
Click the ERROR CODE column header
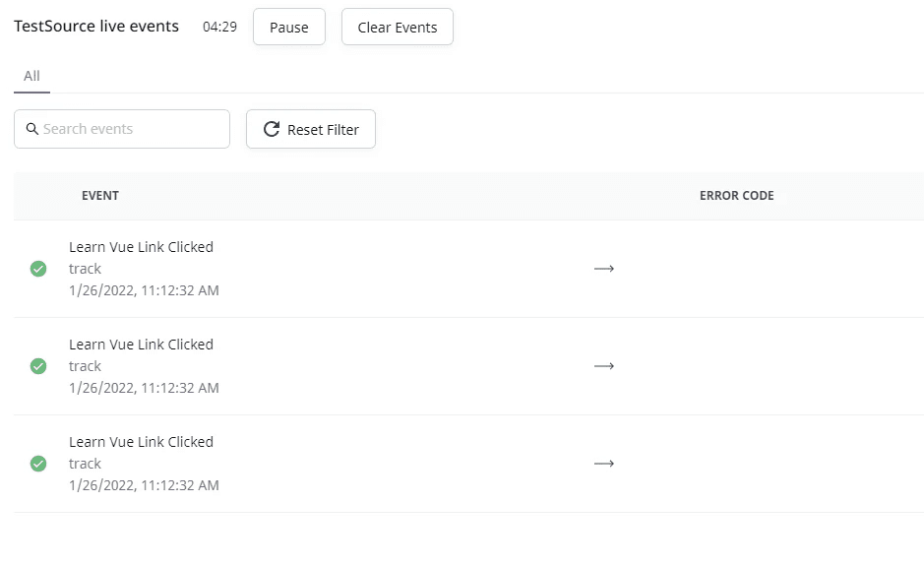tap(736, 196)
